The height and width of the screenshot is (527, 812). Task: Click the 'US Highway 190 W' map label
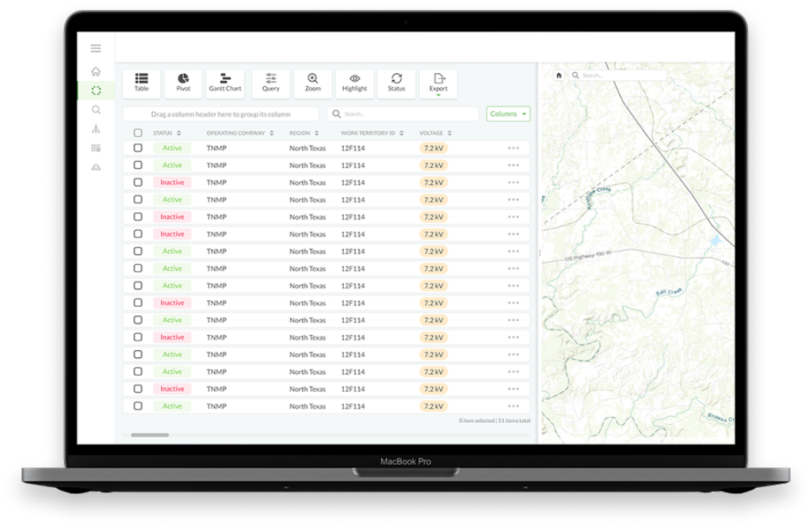click(588, 256)
